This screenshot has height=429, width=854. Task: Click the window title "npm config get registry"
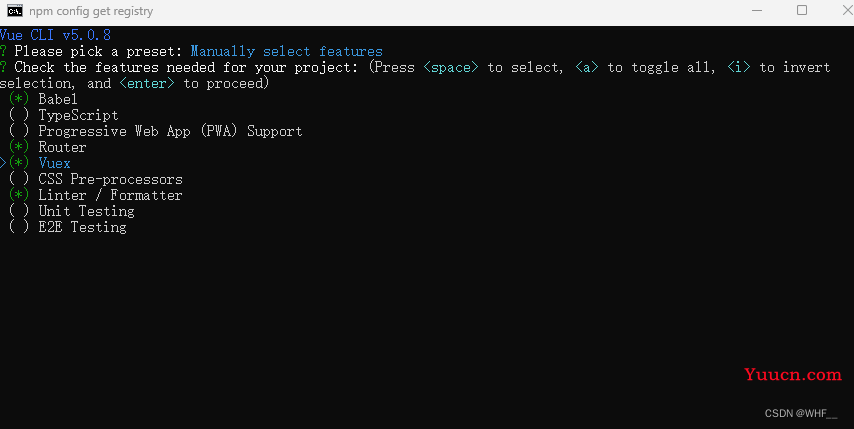click(91, 11)
